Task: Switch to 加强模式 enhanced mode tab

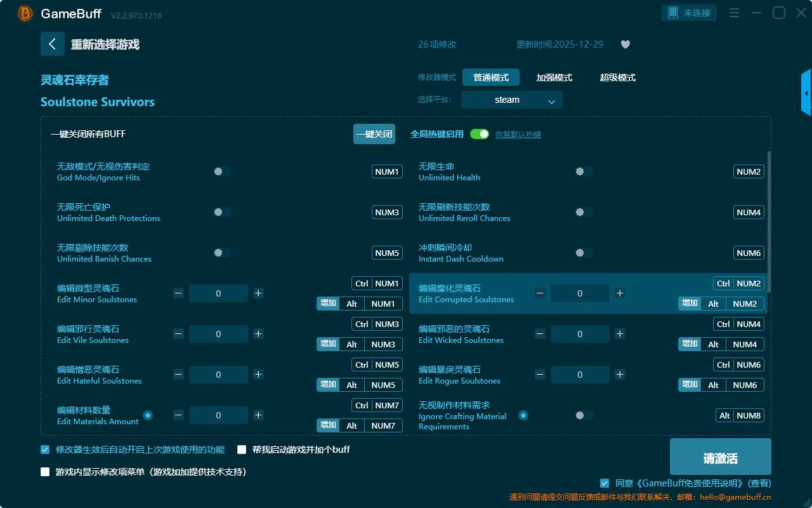Action: click(554, 77)
